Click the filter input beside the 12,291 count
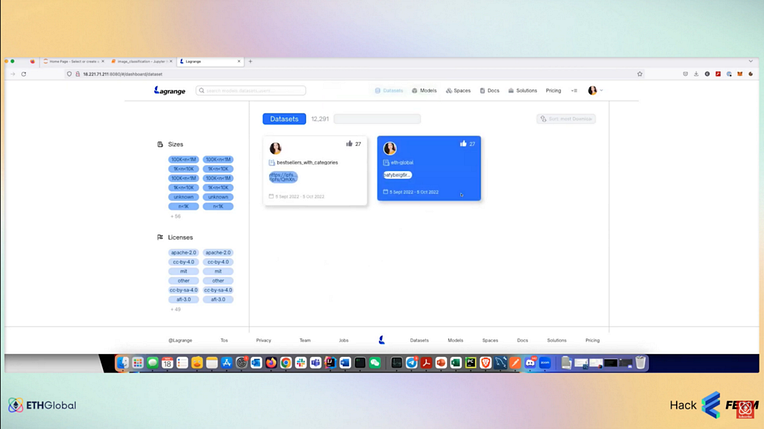The width and height of the screenshot is (764, 429). (x=377, y=119)
